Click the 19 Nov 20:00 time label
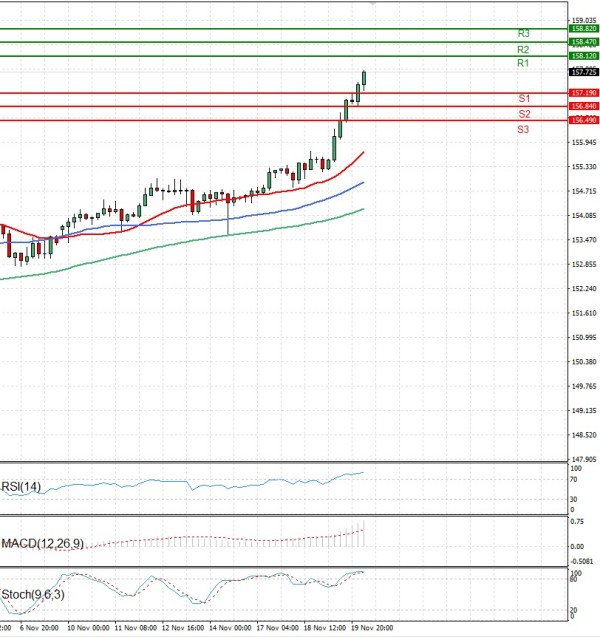The height and width of the screenshot is (637, 600). click(373, 629)
